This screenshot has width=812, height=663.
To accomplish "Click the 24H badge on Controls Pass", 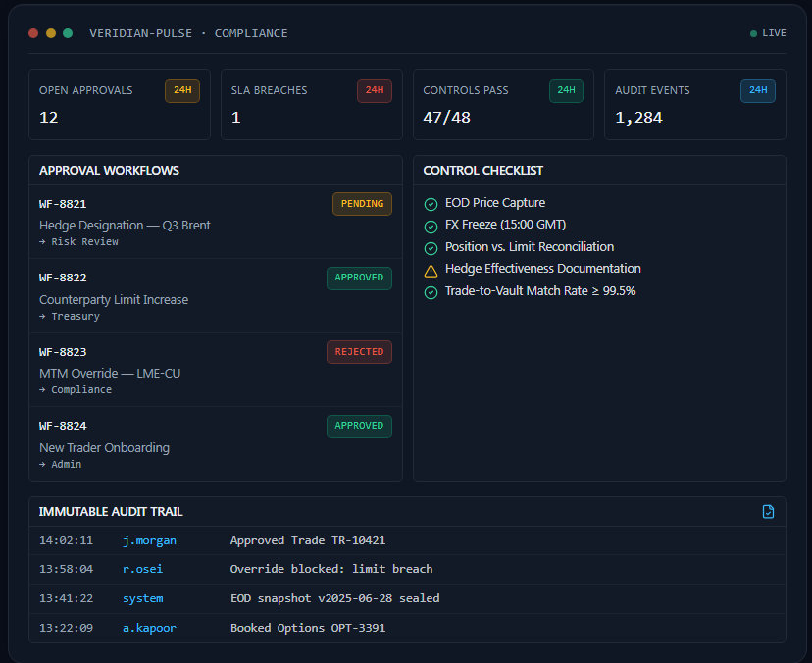I will click(566, 90).
